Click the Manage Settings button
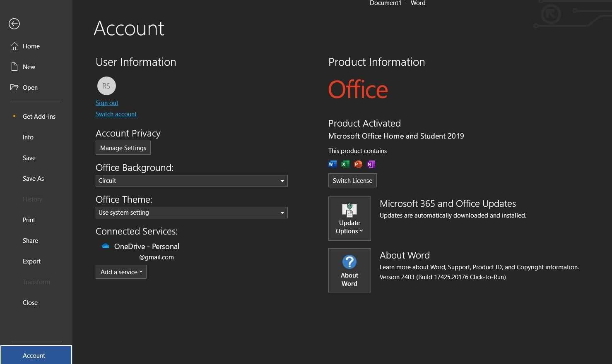Viewport: 612px width, 364px height. [x=123, y=148]
